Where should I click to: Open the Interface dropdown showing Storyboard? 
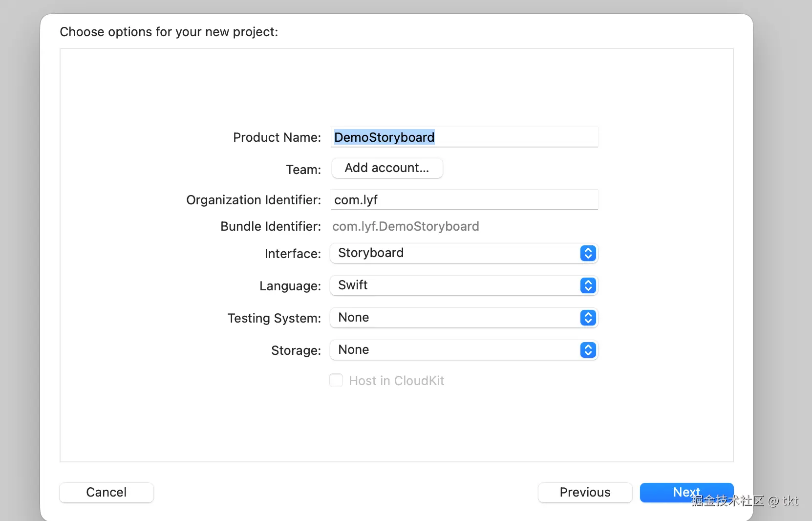454,253
